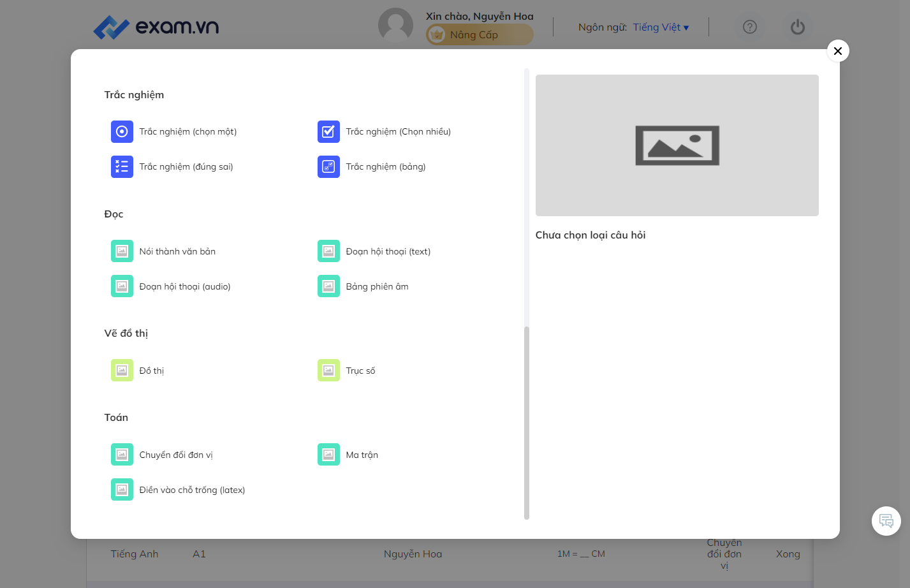Choose 'Chuyển đổi đơn vị' text option
The width and height of the screenshot is (910, 588).
[x=176, y=455]
